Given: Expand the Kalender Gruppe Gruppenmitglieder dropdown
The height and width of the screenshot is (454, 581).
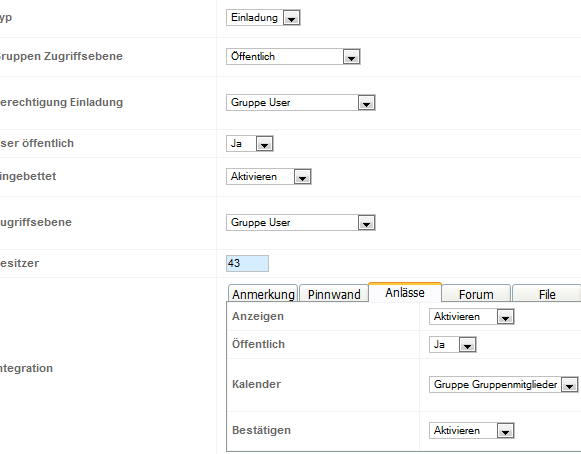Looking at the screenshot, I should [x=503, y=385].
